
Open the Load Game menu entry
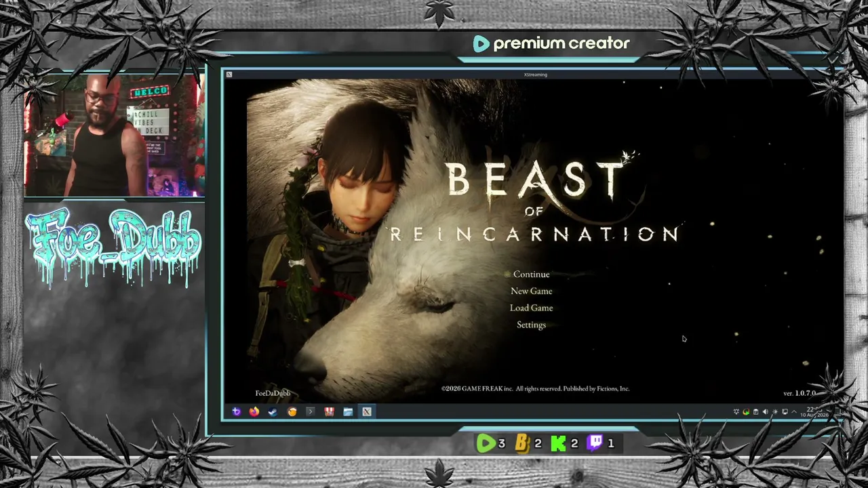click(x=531, y=308)
